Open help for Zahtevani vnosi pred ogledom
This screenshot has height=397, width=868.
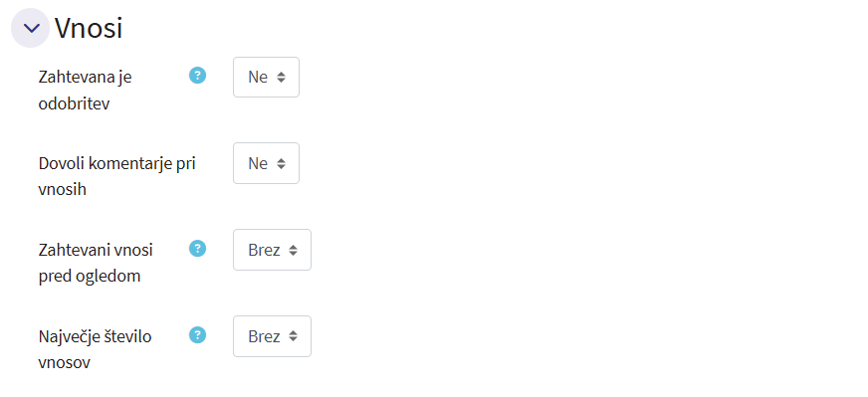(x=198, y=249)
